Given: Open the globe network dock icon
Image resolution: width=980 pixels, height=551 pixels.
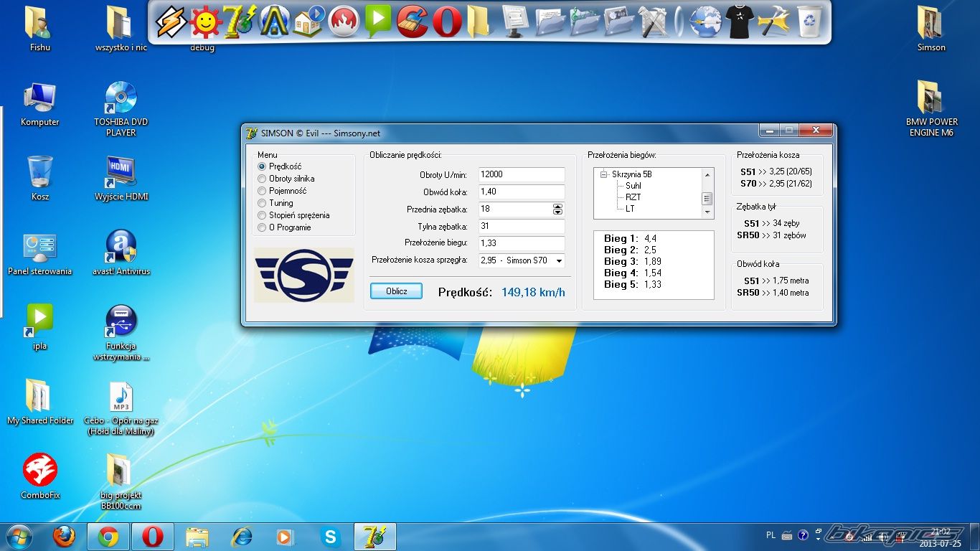Looking at the screenshot, I should pos(706,22).
